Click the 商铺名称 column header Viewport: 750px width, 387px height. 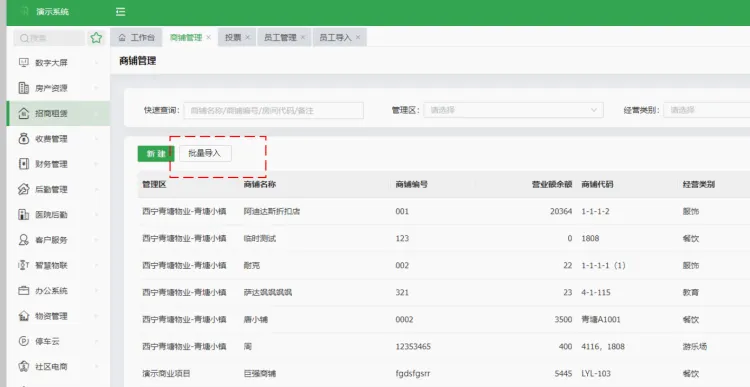click(260, 184)
